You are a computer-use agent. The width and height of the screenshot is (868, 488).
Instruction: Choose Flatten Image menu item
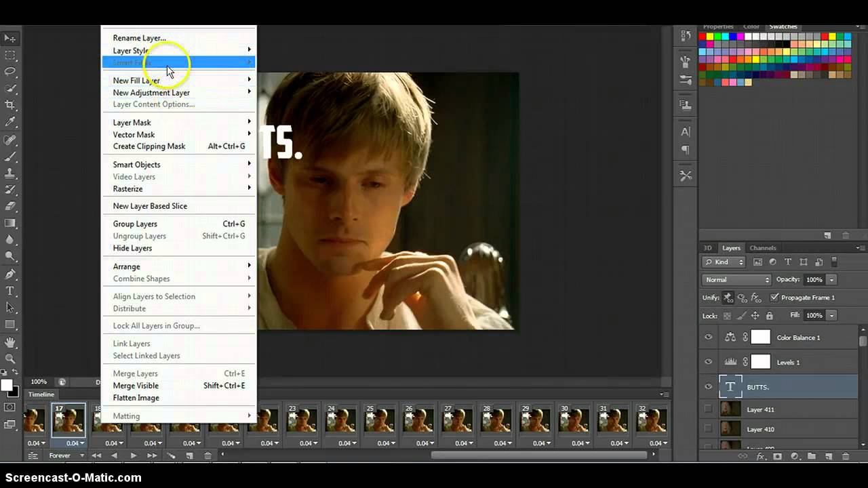point(179,398)
